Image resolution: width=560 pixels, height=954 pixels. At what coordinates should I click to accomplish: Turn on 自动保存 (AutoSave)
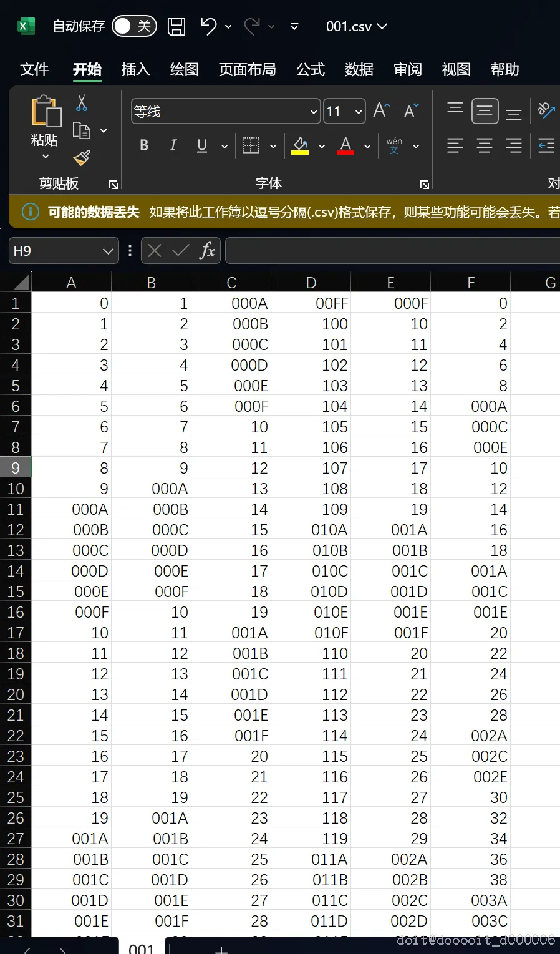click(134, 26)
